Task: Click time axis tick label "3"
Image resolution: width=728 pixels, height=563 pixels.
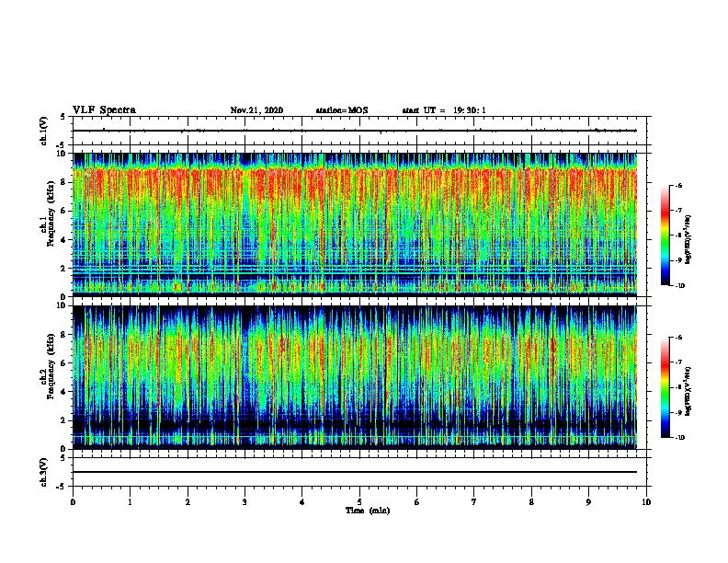Action: [245, 502]
